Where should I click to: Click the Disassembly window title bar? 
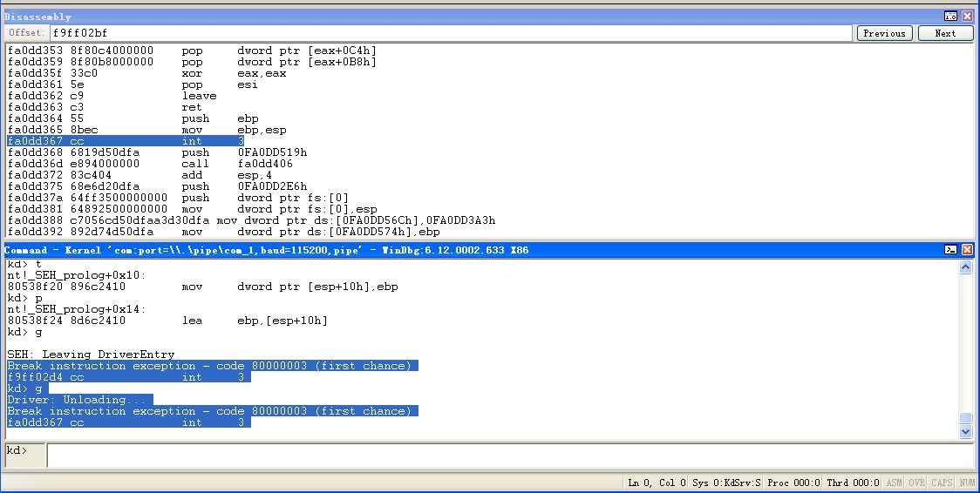pyautogui.click(x=436, y=17)
